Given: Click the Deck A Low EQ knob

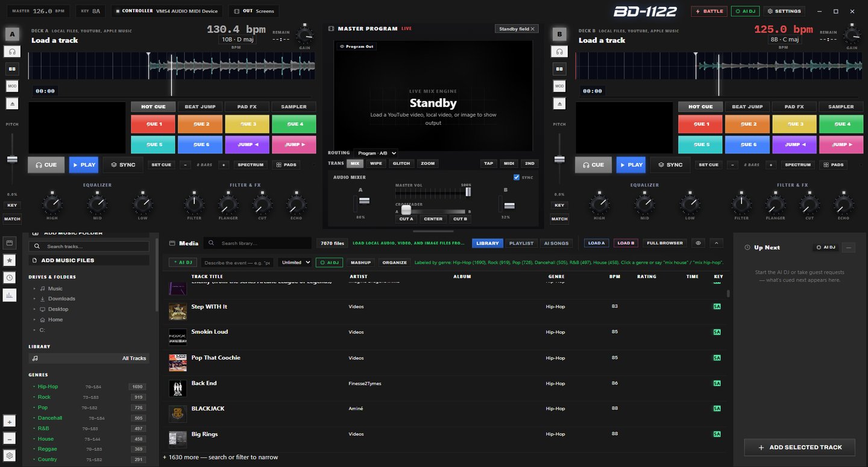Looking at the screenshot, I should coord(142,203).
